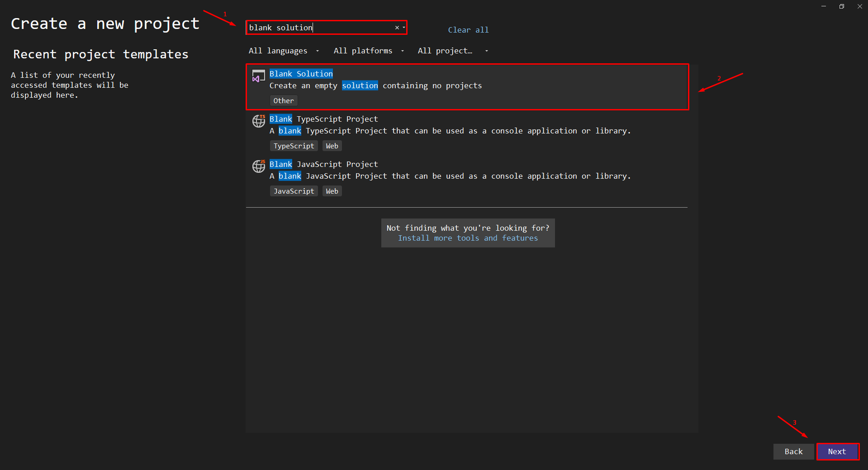Click the Recent project templates heading
This screenshot has height=470, width=868.
click(100, 54)
